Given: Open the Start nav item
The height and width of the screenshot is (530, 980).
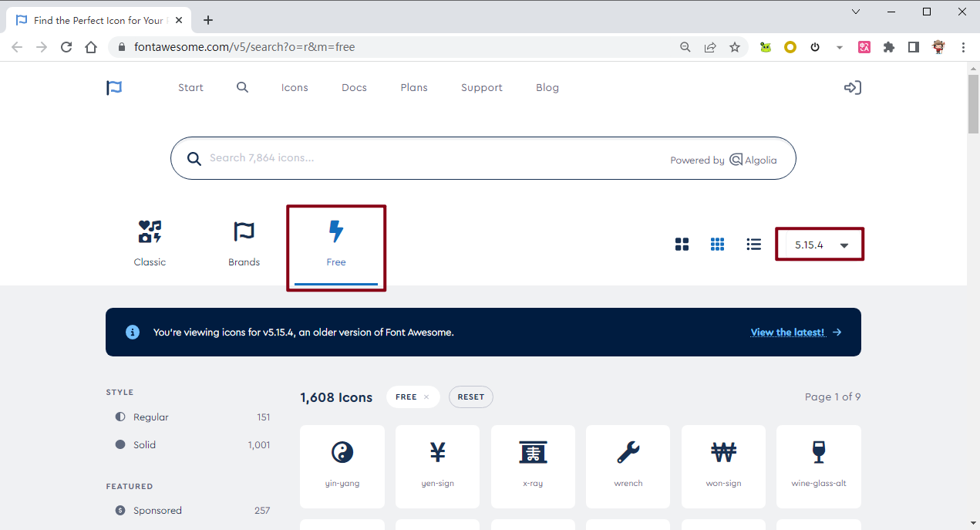Looking at the screenshot, I should pyautogui.click(x=190, y=88).
